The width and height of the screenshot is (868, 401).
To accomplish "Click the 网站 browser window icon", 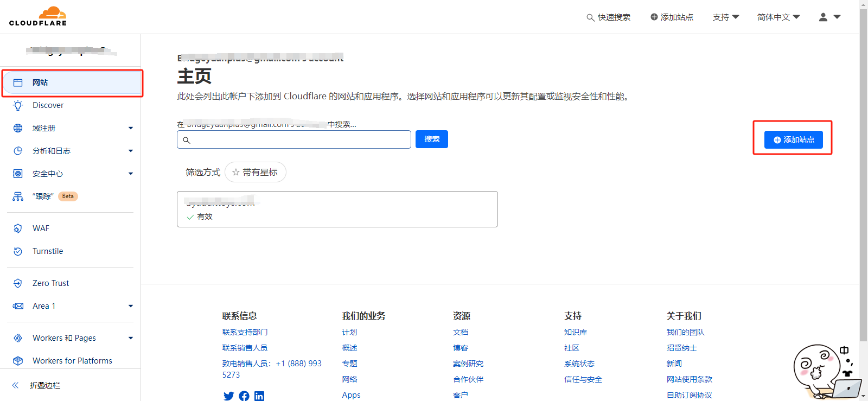I will click(18, 82).
